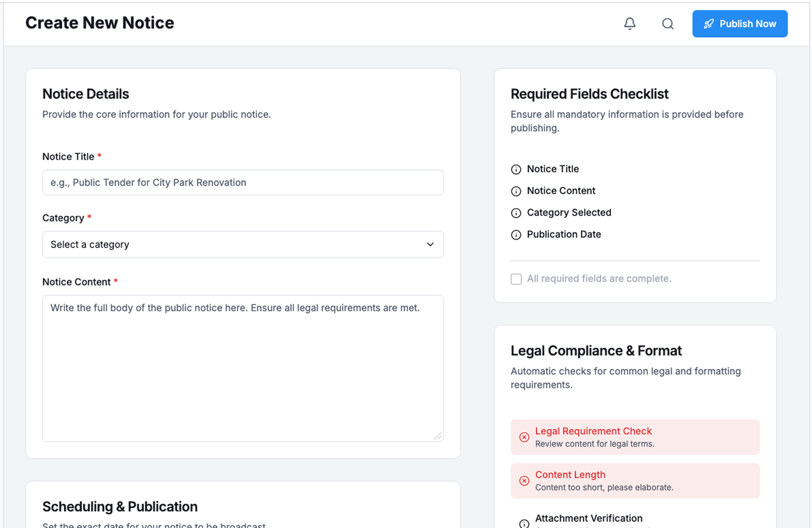Click inside the Notice Content text area
This screenshot has width=812, height=528.
243,368
